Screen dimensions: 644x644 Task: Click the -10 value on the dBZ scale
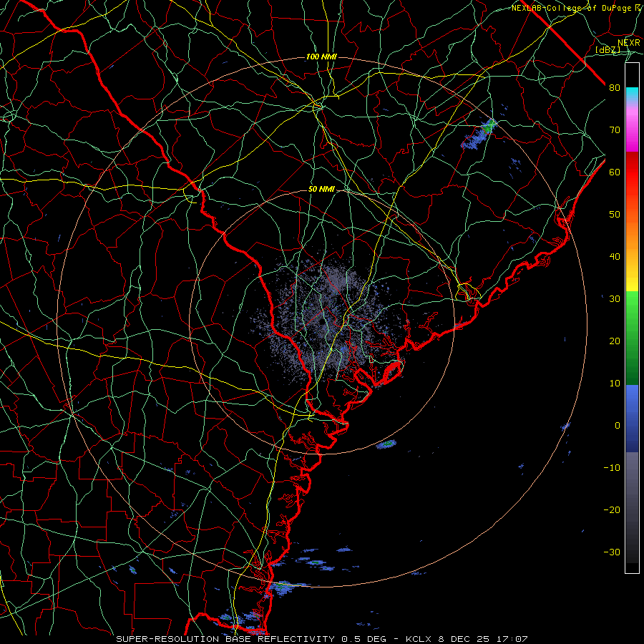tap(612, 468)
